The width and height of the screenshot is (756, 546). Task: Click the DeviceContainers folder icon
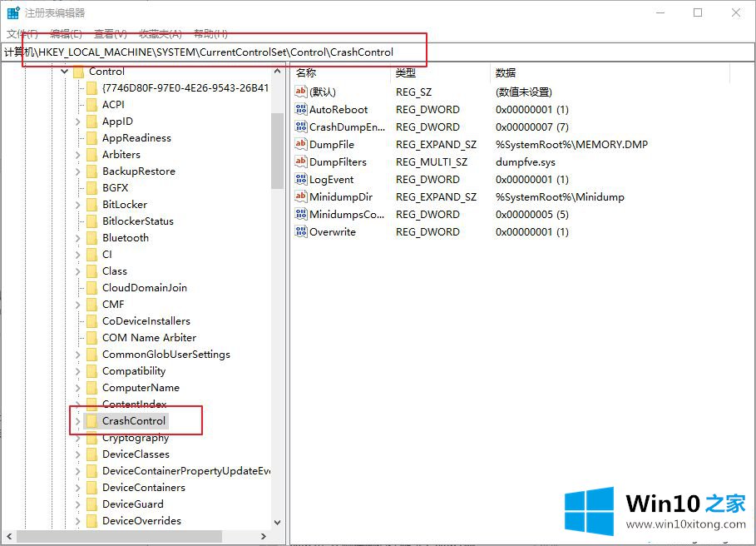pyautogui.click(x=91, y=488)
